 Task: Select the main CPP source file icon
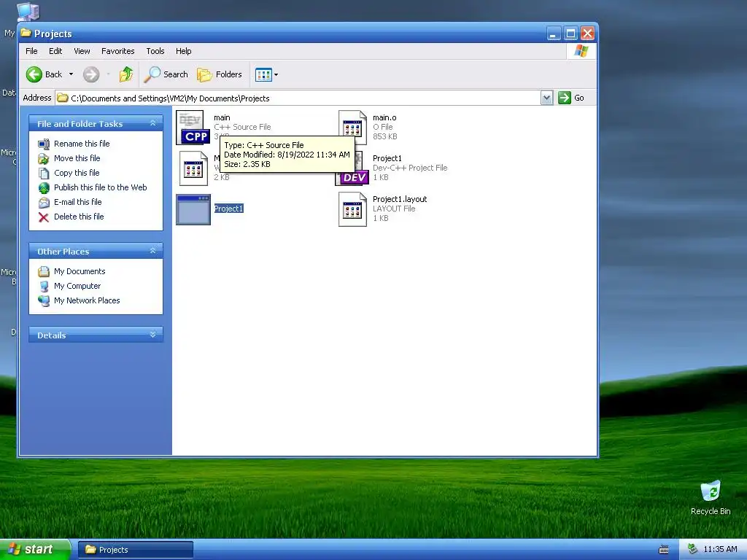point(193,127)
